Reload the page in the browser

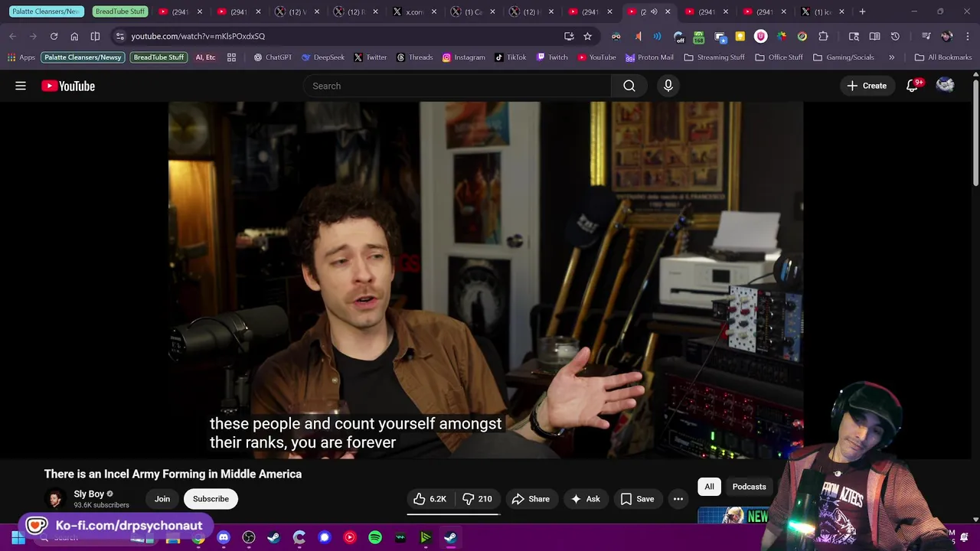coord(54,36)
